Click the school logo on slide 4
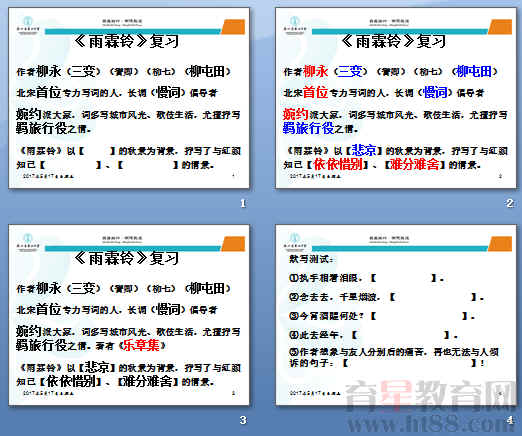522x436 pixels. [295, 241]
